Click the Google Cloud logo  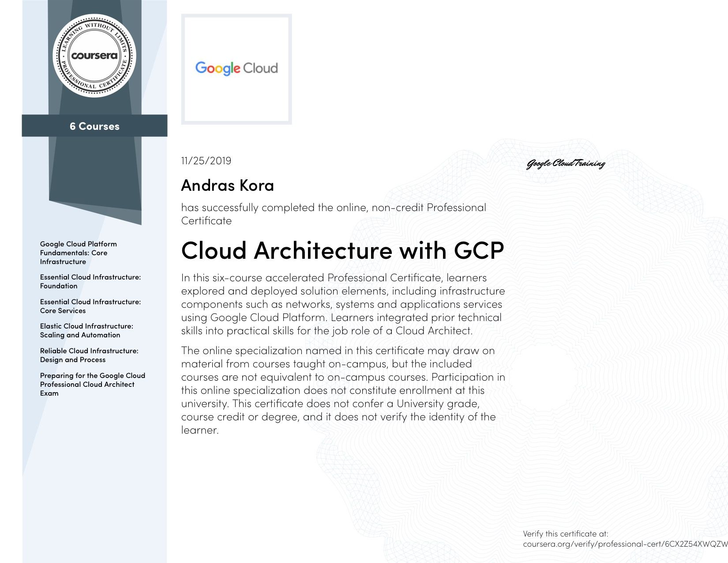pos(236,68)
